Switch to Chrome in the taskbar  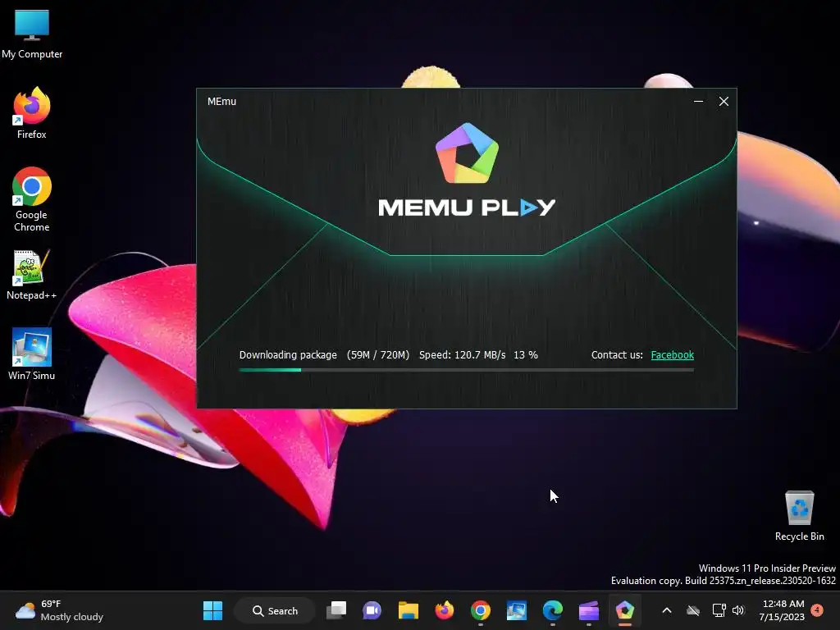(x=481, y=610)
